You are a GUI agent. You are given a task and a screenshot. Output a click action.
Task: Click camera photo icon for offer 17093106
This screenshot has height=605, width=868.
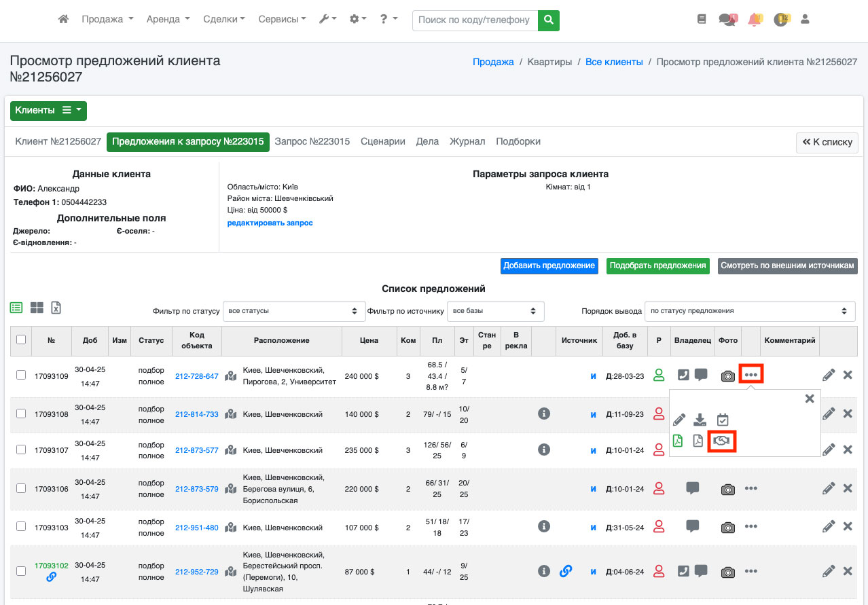click(x=727, y=489)
